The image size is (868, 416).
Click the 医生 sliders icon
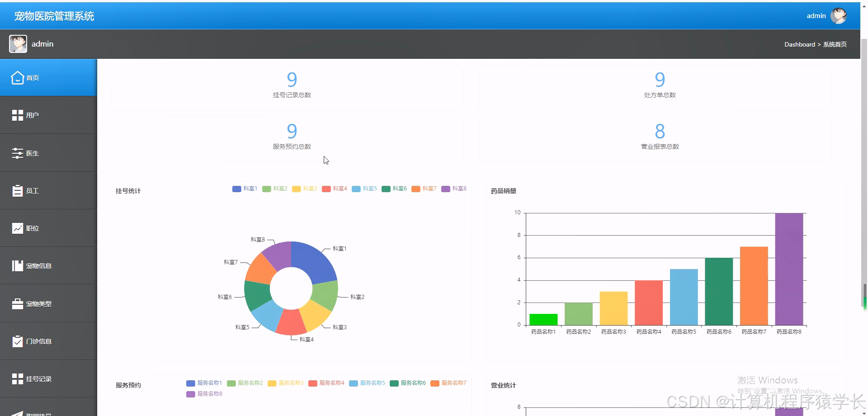(17, 153)
